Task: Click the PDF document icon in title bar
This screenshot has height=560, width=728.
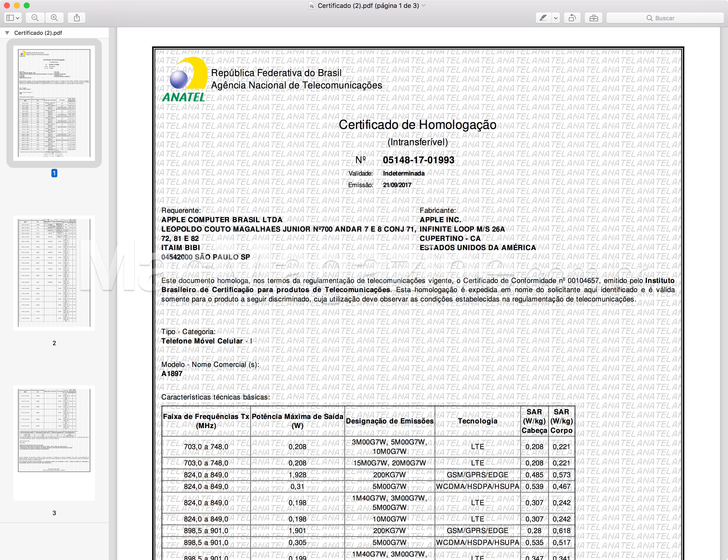Action: pyautogui.click(x=312, y=6)
